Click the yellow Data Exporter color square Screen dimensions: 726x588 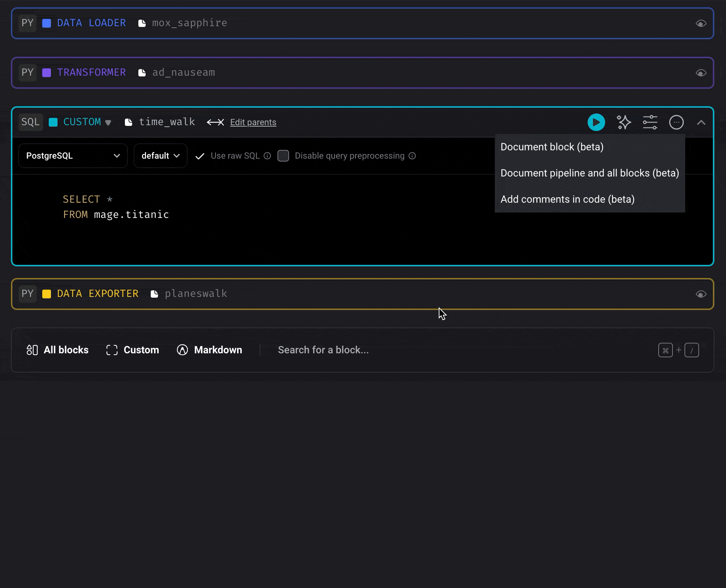pyautogui.click(x=47, y=294)
